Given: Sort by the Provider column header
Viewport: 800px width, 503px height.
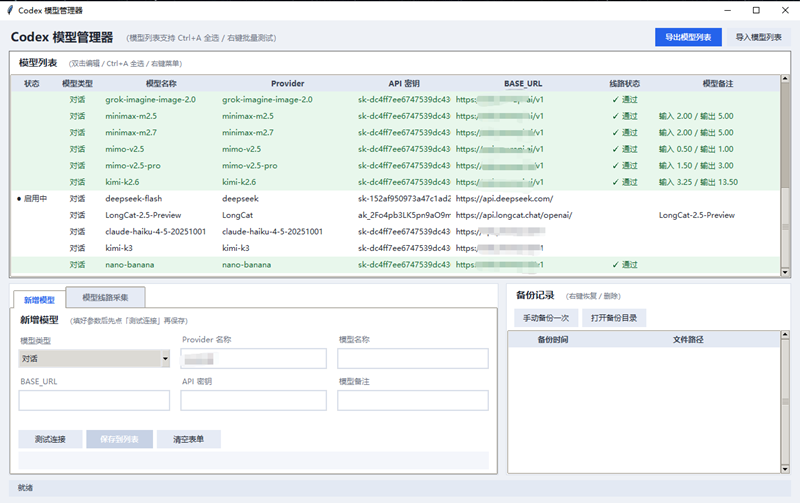Looking at the screenshot, I should pos(287,84).
